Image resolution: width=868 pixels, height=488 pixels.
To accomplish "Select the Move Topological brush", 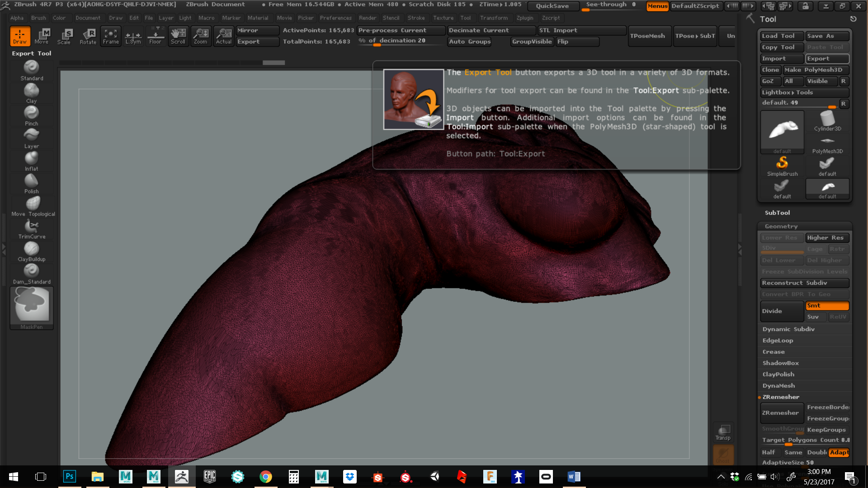I will (33, 206).
